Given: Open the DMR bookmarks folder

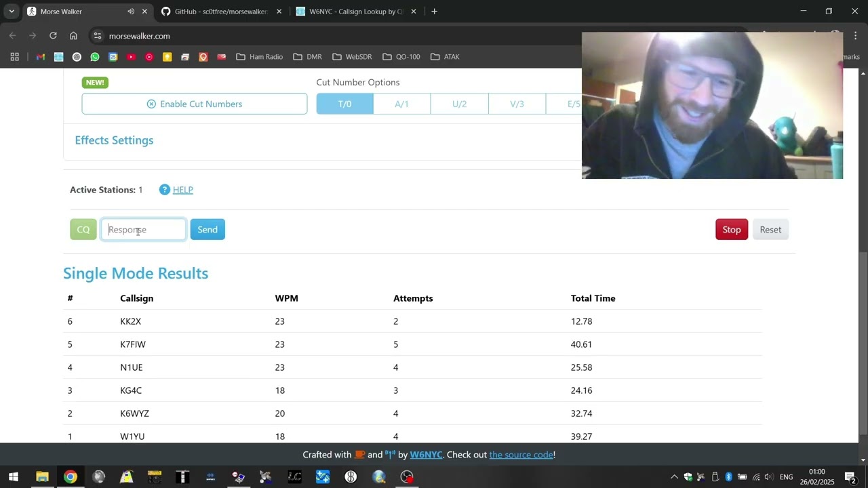Looking at the screenshot, I should (x=307, y=57).
